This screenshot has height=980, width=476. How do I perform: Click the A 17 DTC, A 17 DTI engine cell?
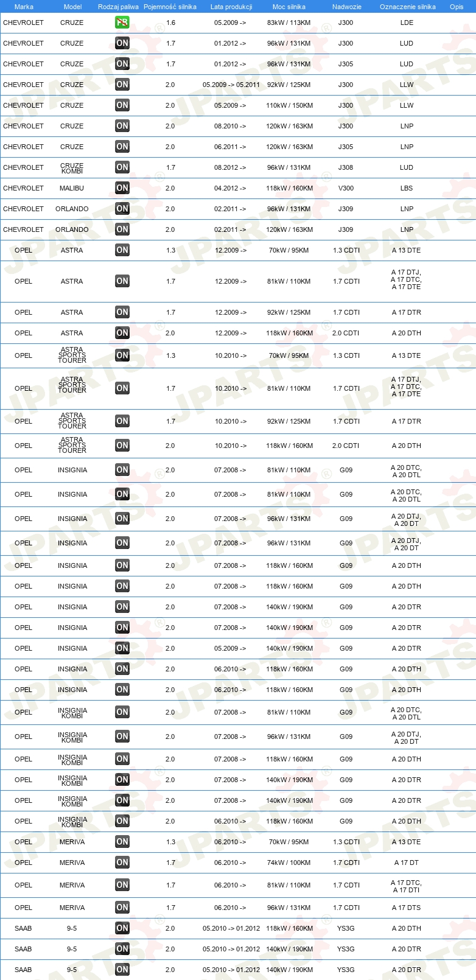(x=407, y=886)
